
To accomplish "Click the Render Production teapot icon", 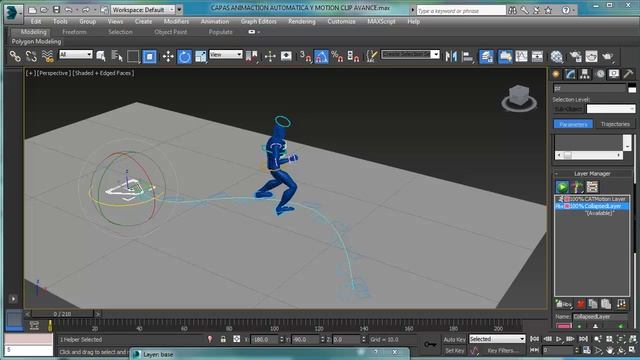I will pos(607,56).
